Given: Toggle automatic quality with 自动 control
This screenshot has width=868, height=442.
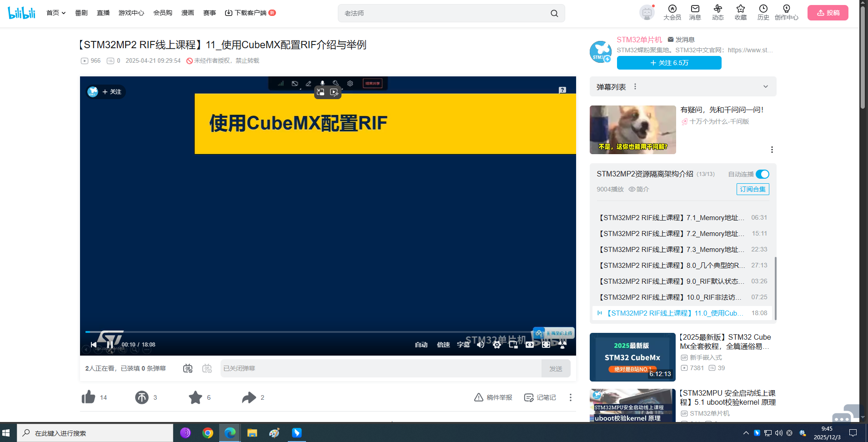Looking at the screenshot, I should pos(421,345).
